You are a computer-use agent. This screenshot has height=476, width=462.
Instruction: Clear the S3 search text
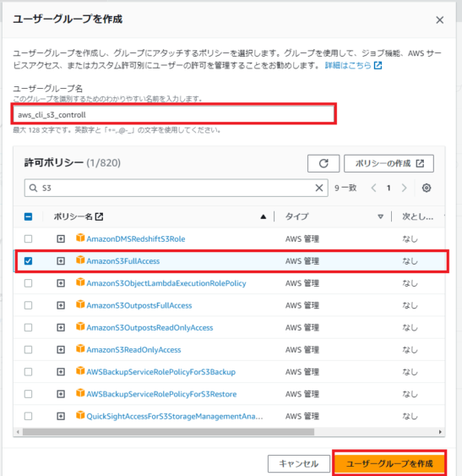(318, 188)
